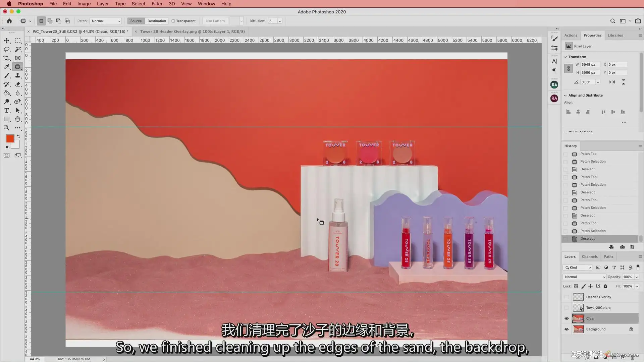Screen dimensions: 644x362
Task: Click the Patch Selection history state
Action: click(593, 231)
